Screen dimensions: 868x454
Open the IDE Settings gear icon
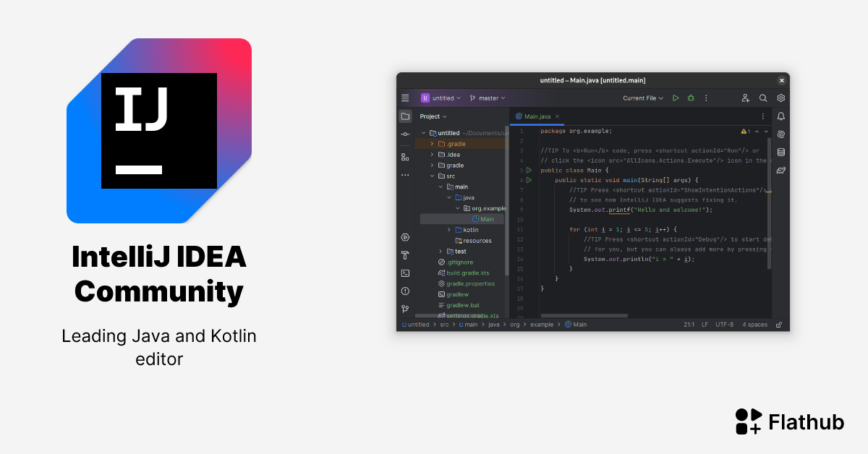tap(780, 98)
